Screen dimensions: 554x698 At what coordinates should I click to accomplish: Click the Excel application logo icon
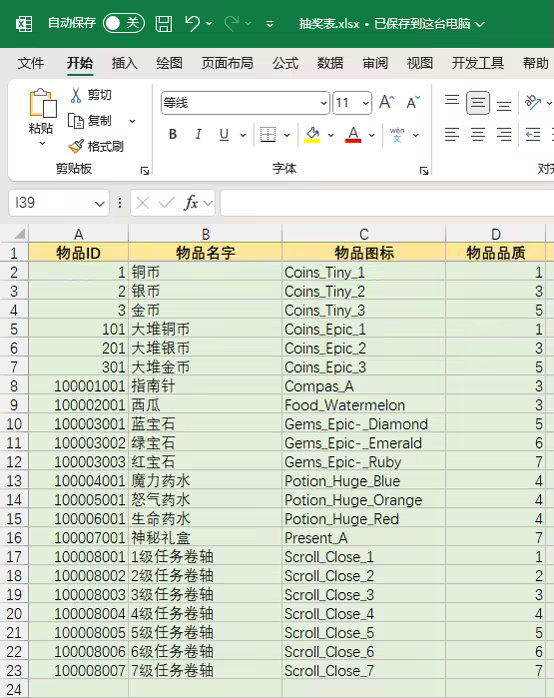[x=24, y=24]
